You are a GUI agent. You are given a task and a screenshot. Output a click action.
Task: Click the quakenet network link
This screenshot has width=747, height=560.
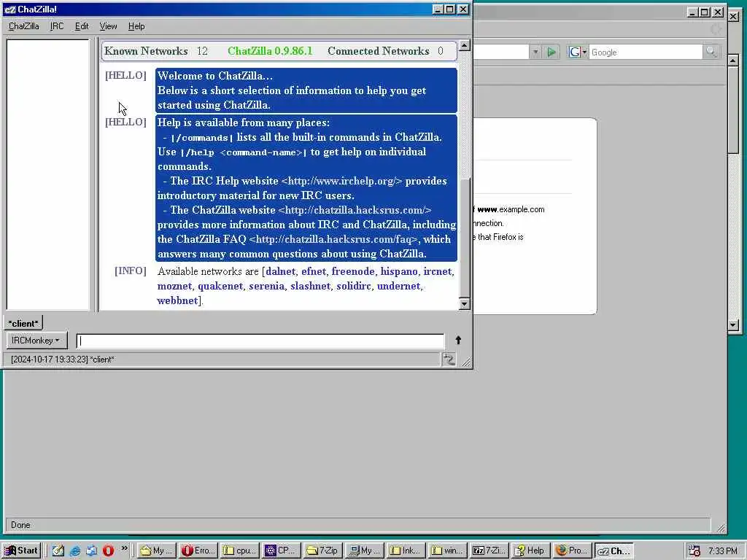(220, 286)
